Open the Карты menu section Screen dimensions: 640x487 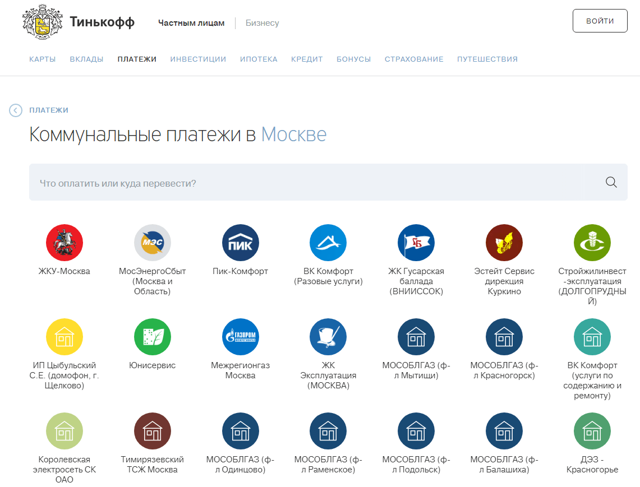42,59
